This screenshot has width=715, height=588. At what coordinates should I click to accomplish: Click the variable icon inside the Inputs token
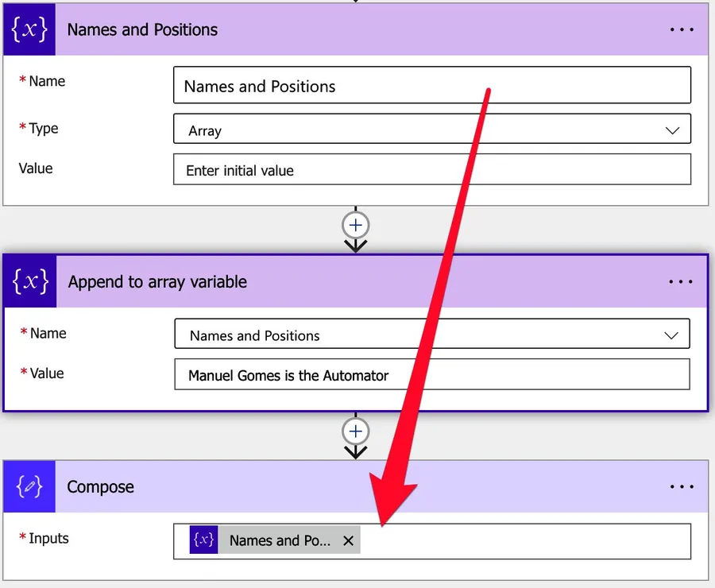click(204, 540)
